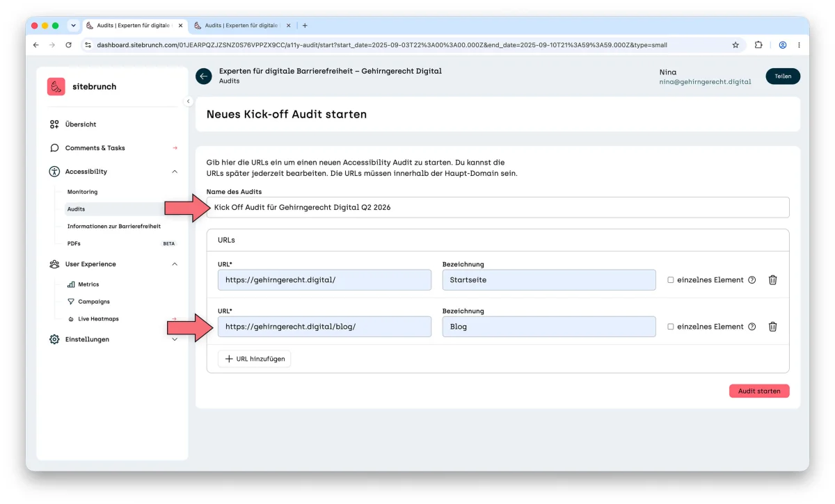The width and height of the screenshot is (835, 504).
Task: Click the blog URL input field
Action: 324,327
